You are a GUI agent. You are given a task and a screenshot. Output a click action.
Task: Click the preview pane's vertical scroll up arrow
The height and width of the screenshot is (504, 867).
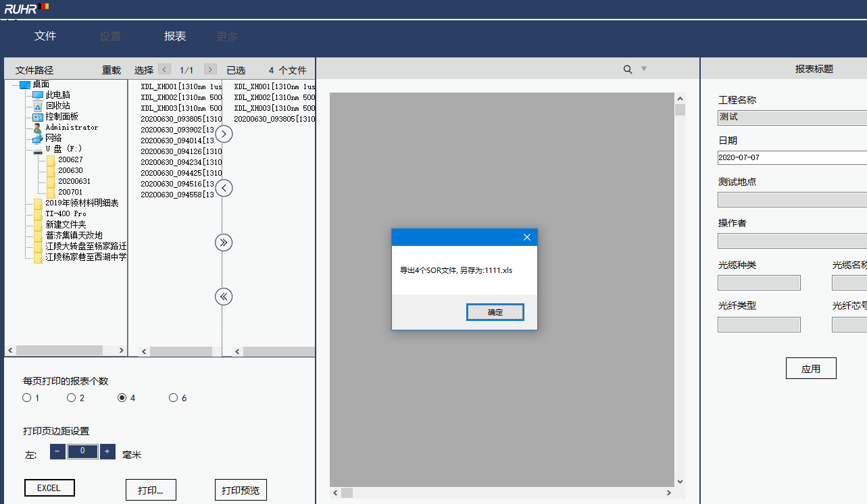680,98
